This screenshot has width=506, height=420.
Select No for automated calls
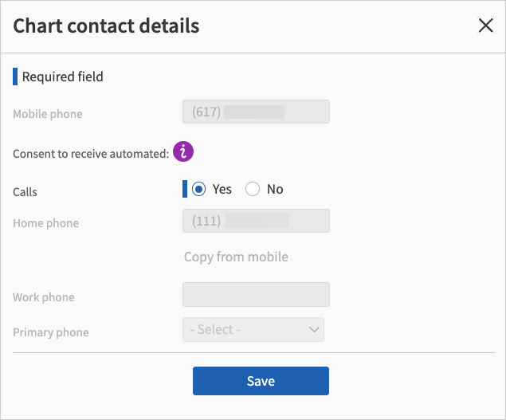tap(253, 189)
